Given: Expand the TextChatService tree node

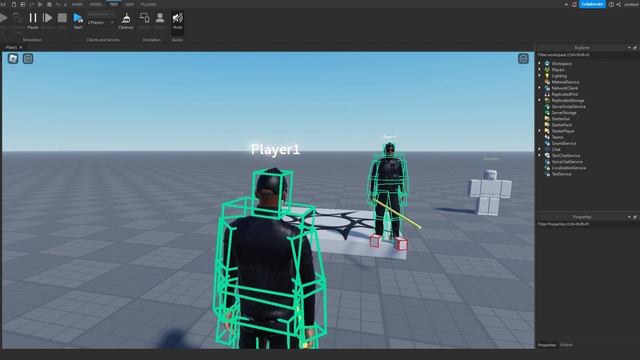Looking at the screenshot, I should point(540,155).
